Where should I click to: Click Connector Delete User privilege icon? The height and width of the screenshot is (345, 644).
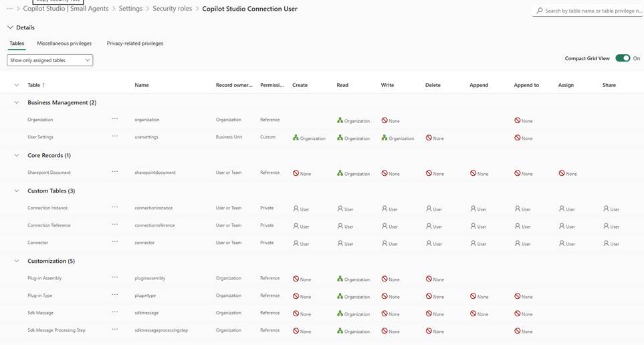(x=429, y=243)
